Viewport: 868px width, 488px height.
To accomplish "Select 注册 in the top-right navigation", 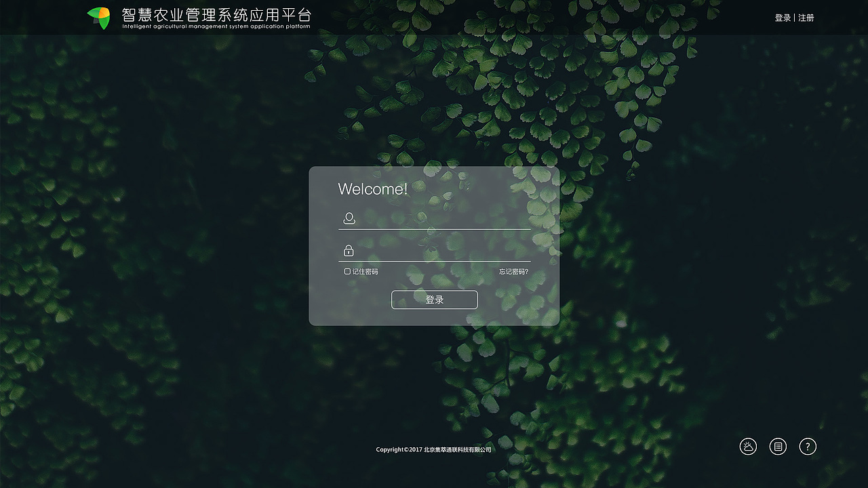I will (x=806, y=18).
